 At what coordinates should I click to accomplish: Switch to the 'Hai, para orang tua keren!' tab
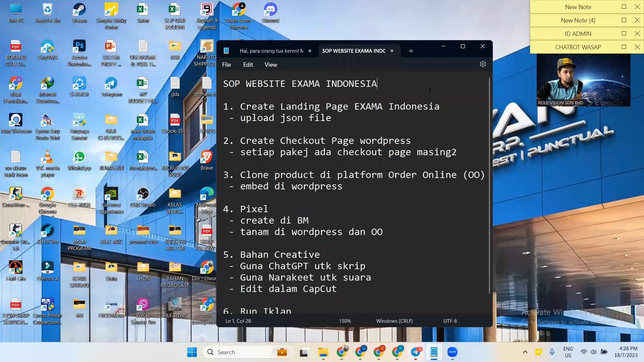pyautogui.click(x=271, y=51)
